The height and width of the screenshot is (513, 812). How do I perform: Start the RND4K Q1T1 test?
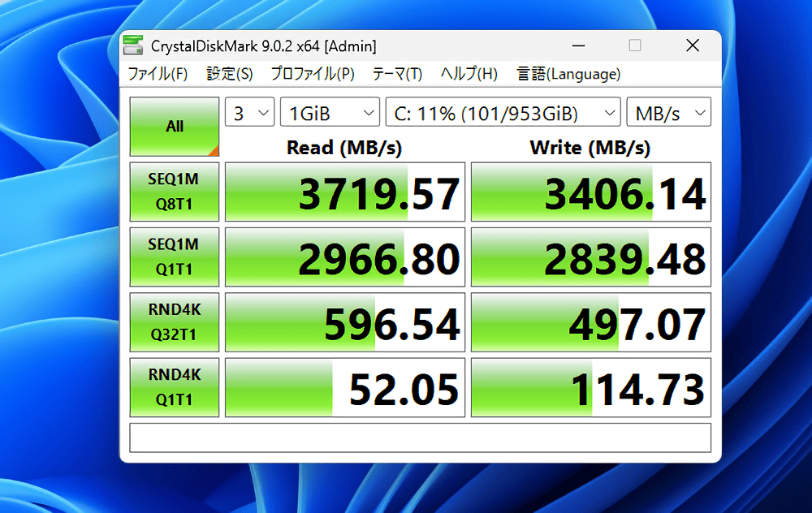(x=174, y=387)
